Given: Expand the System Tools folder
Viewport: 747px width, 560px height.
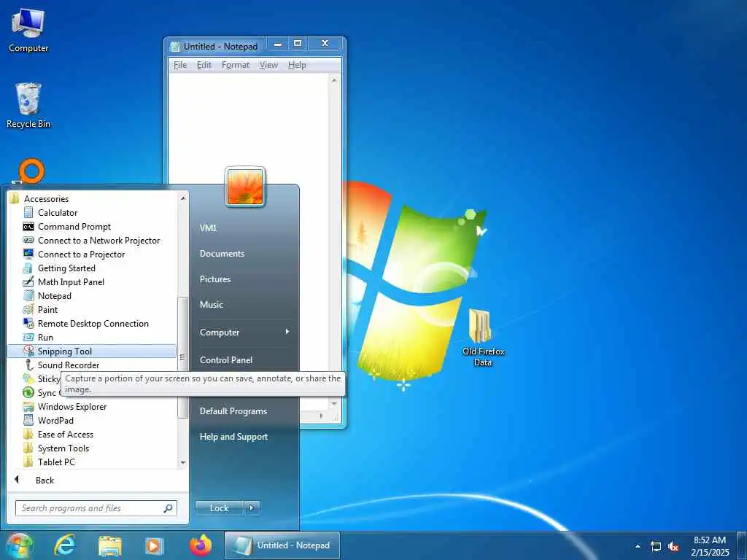Looking at the screenshot, I should click(63, 448).
